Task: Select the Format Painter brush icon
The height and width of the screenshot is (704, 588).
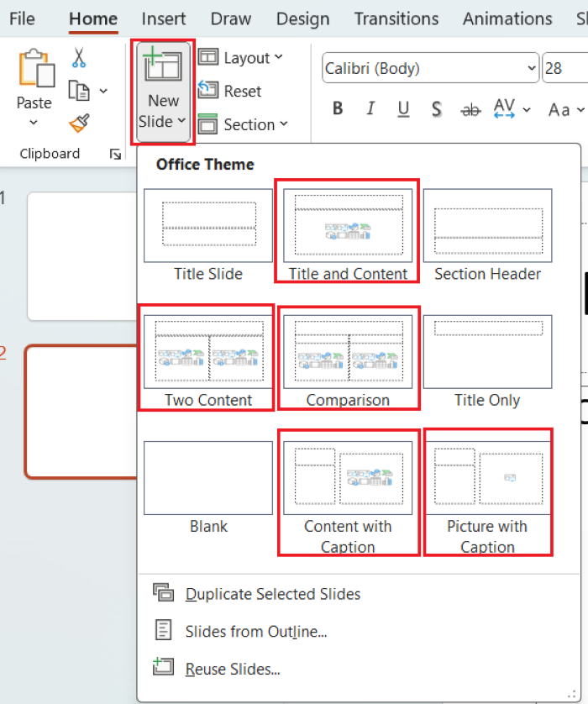Action: pyautogui.click(x=79, y=123)
